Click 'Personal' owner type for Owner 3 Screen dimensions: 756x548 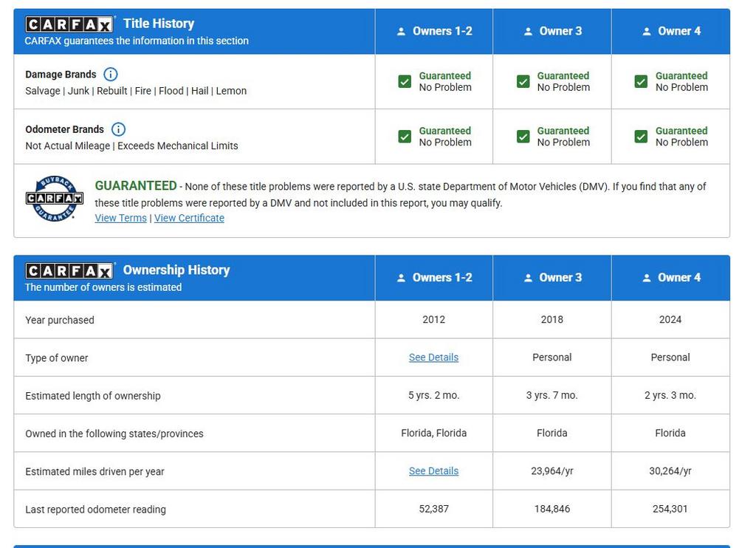tap(552, 357)
